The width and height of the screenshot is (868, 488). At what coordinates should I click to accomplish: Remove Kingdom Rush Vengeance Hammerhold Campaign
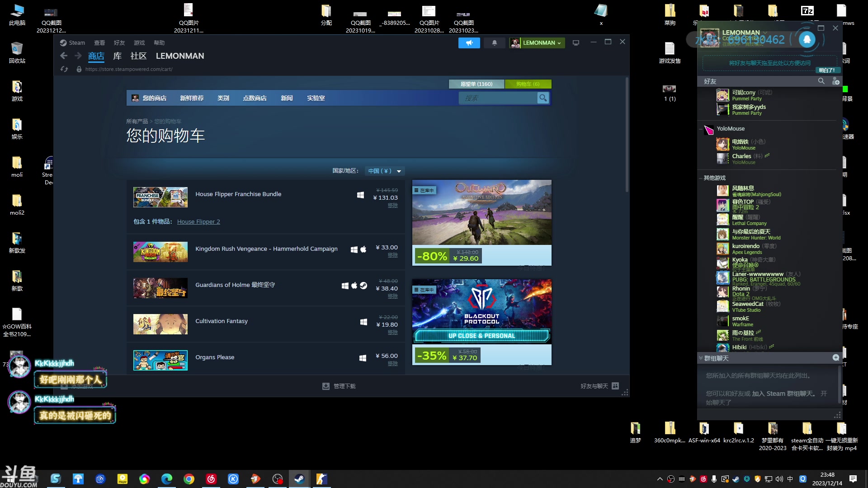coord(392,255)
